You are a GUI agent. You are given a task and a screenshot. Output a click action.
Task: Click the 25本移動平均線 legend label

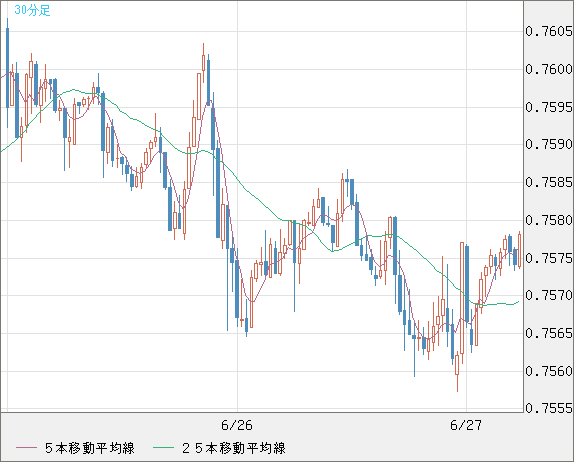pos(234,448)
